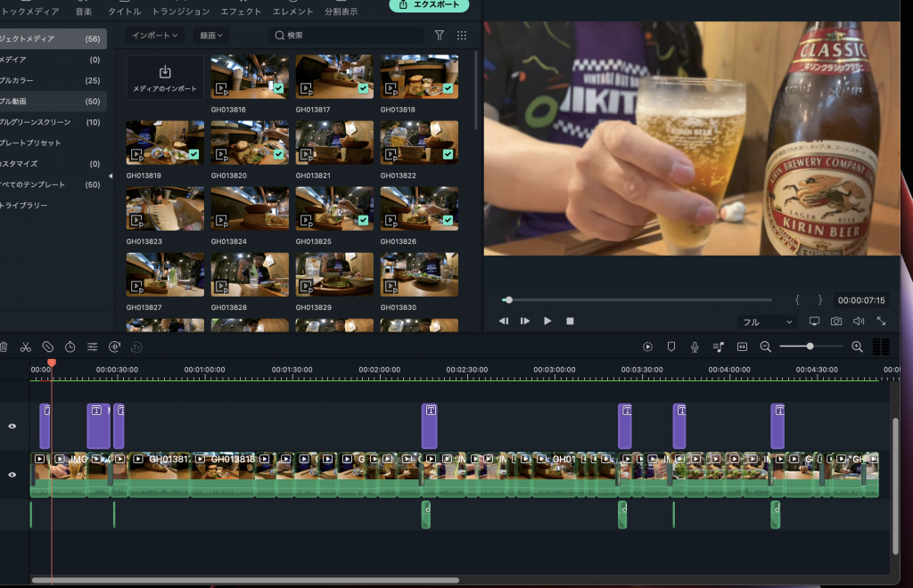The width and height of the screenshot is (913, 588).
Task: Click the checkmark on clip GH013819
Action: coord(193,154)
